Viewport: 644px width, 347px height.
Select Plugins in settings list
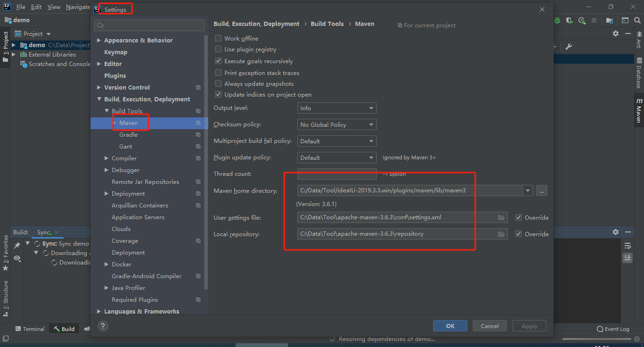pyautogui.click(x=115, y=75)
